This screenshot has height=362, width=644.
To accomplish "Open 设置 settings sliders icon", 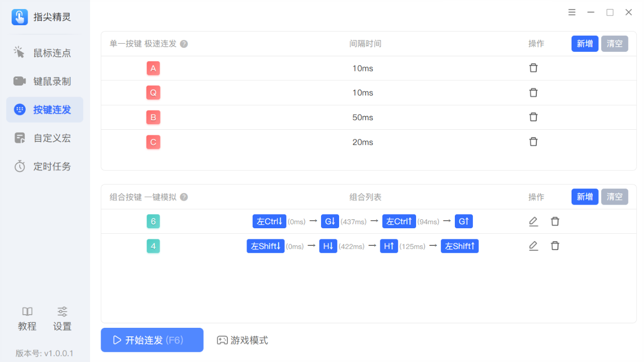I will pyautogui.click(x=62, y=312).
